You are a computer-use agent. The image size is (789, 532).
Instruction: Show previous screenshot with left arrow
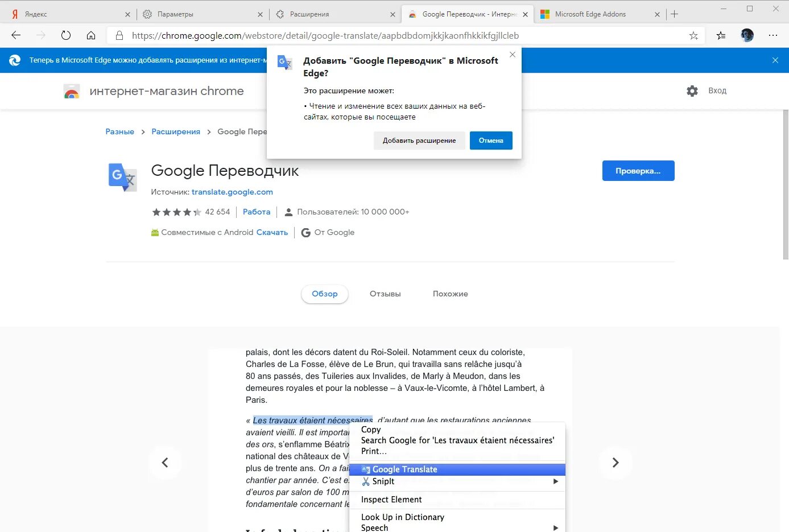pos(165,463)
